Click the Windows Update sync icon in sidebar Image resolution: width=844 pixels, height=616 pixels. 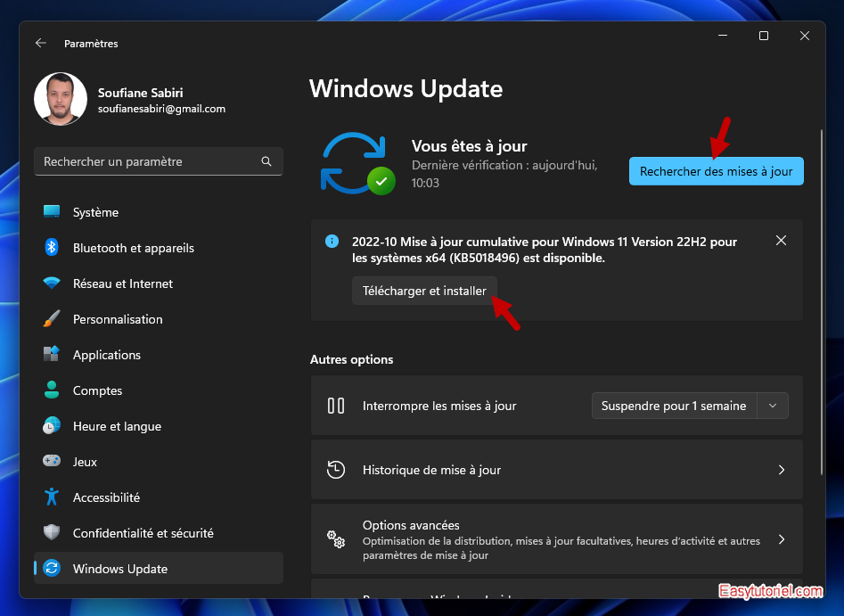(x=52, y=568)
